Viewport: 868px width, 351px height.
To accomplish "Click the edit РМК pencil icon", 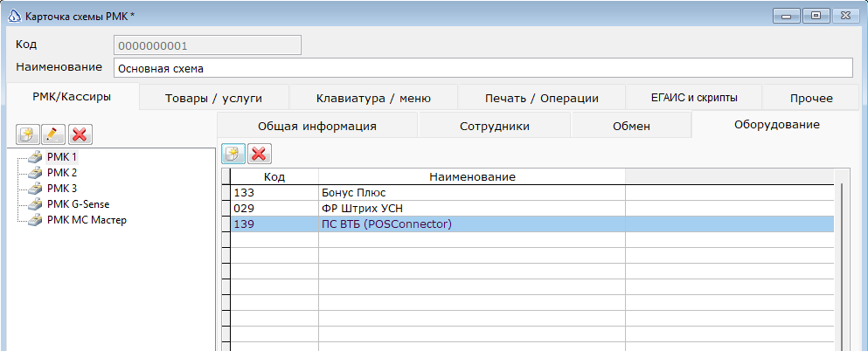I will pos(54,134).
